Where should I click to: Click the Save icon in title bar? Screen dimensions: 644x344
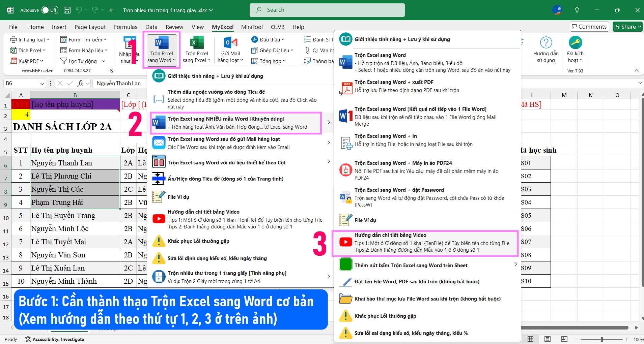pos(67,10)
